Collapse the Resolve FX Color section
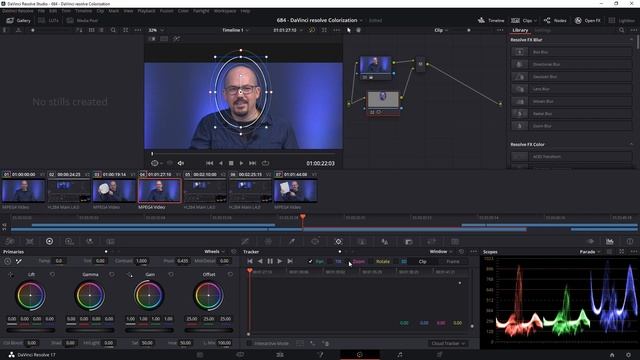 click(x=631, y=144)
